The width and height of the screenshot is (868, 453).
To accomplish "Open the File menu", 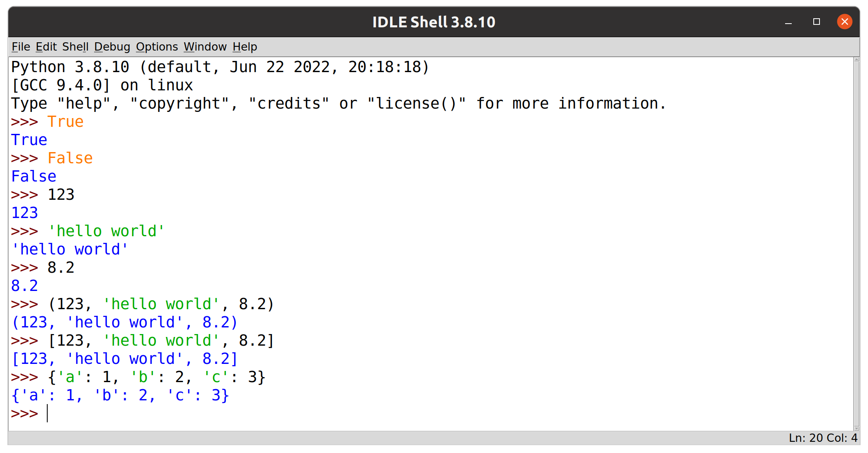I will 20,46.
